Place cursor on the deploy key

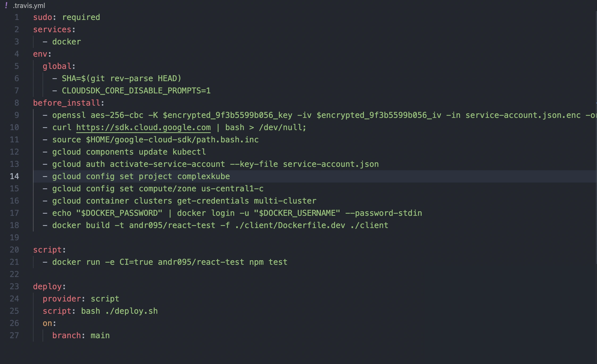pyautogui.click(x=47, y=287)
